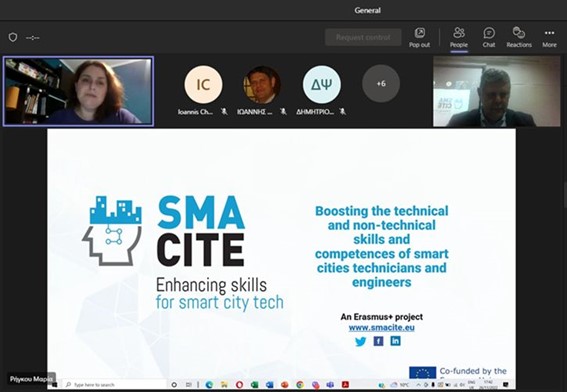Select Ρήγκου Μαρία's video tile
Image resolution: width=567 pixels, height=392 pixels.
78,91
